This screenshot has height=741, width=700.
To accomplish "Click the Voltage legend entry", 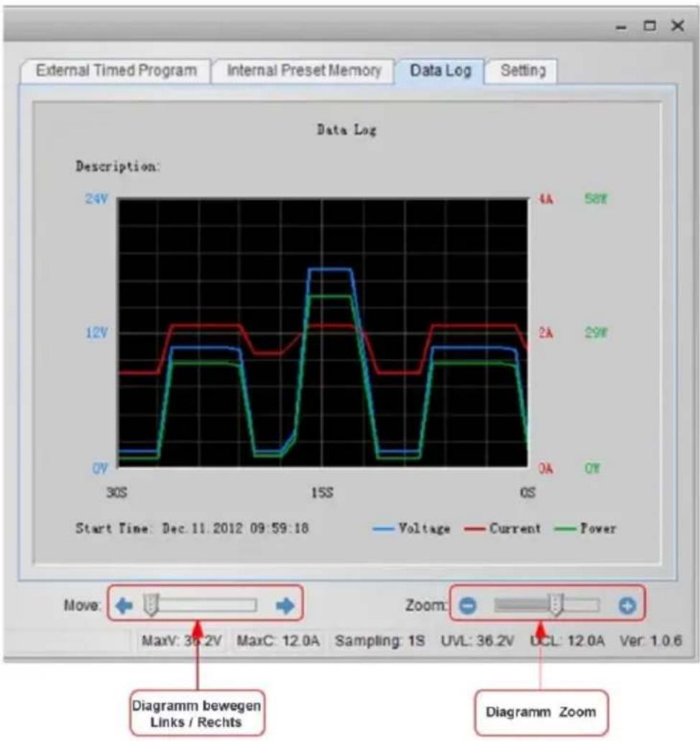I will [411, 528].
